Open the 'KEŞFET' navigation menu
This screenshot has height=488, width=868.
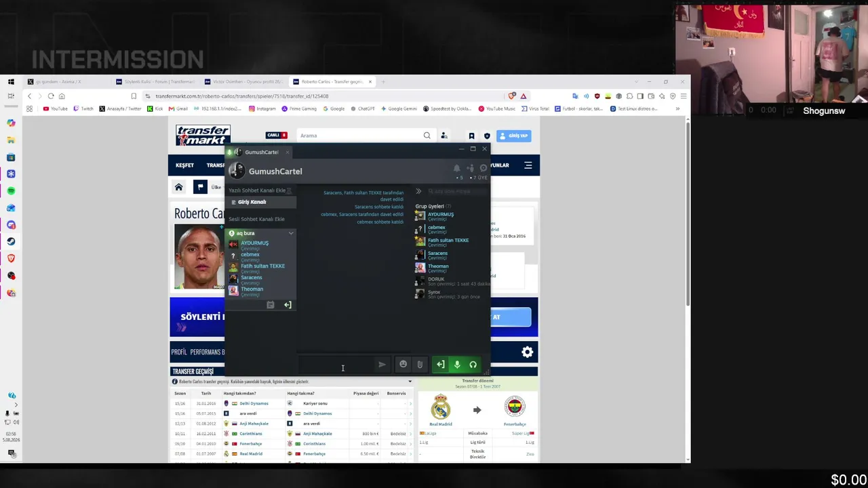click(x=184, y=165)
